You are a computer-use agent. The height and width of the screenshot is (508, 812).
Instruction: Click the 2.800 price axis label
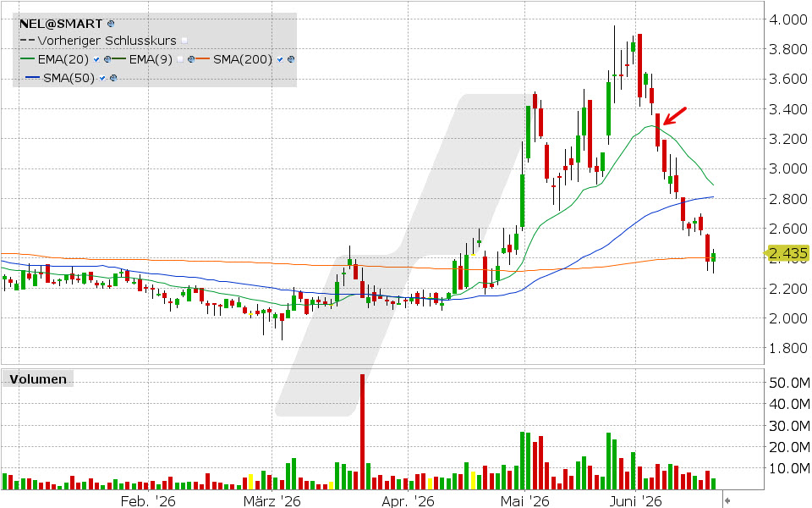[788, 198]
